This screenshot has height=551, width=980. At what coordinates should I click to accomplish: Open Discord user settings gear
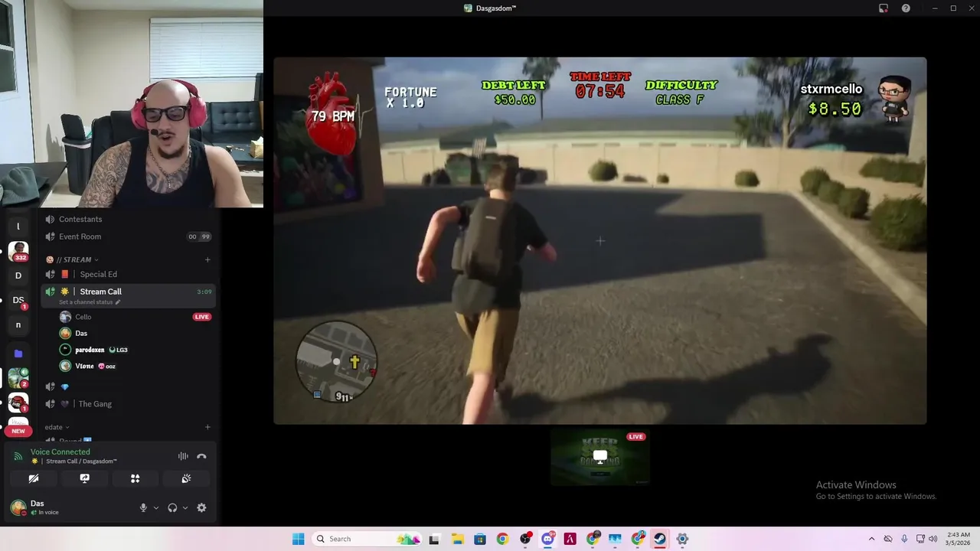tap(201, 507)
